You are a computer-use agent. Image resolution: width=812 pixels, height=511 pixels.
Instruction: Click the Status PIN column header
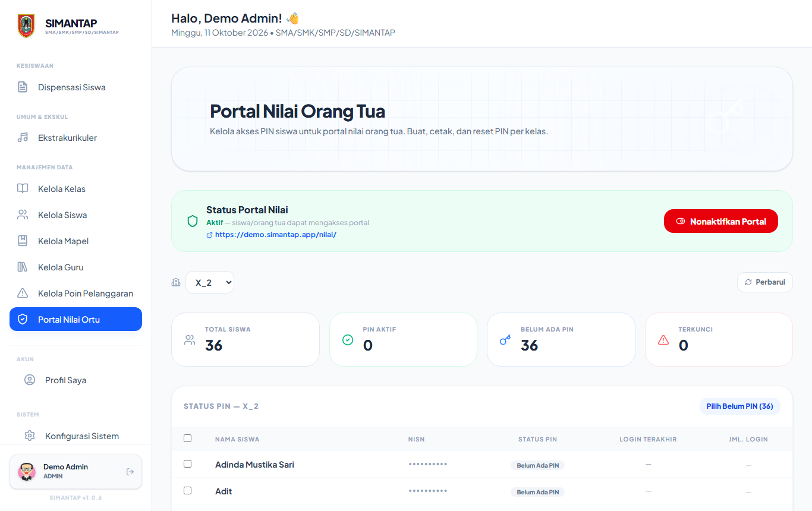(537, 439)
